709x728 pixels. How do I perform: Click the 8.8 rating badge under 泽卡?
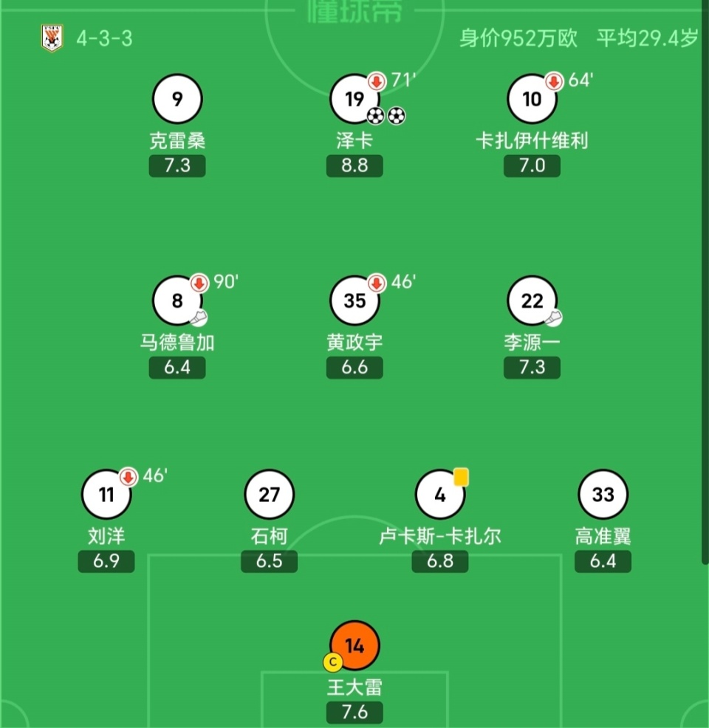(354, 165)
